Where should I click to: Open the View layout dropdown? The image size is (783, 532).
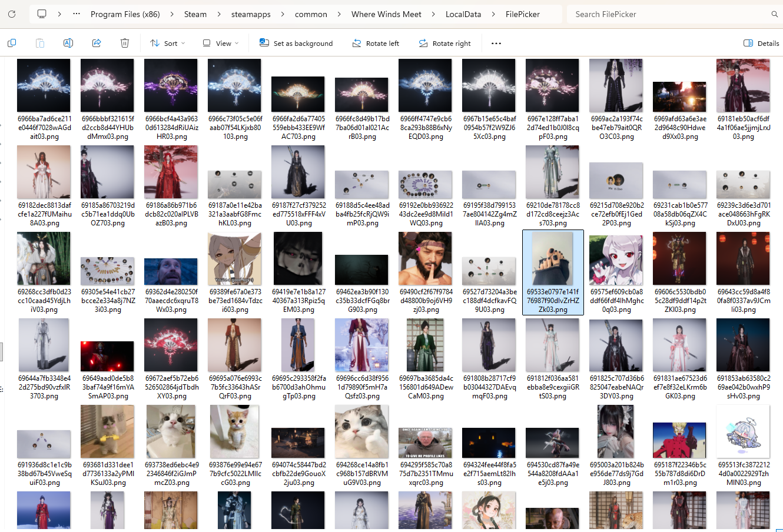(221, 43)
